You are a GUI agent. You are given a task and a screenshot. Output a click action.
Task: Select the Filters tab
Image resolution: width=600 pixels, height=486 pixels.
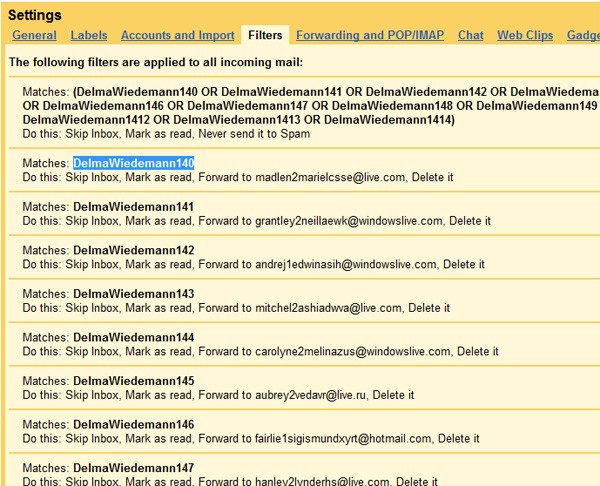tap(265, 35)
